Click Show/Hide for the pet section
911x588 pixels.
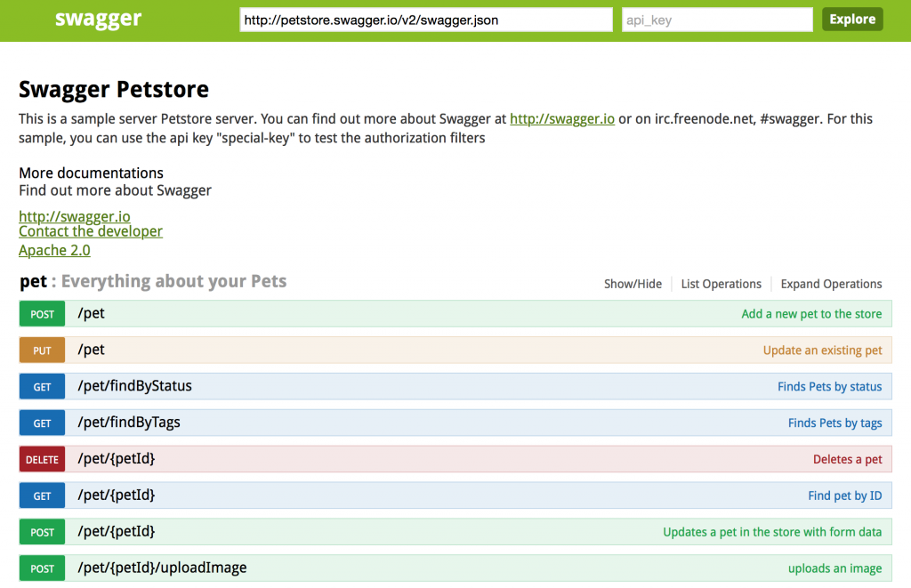633,284
